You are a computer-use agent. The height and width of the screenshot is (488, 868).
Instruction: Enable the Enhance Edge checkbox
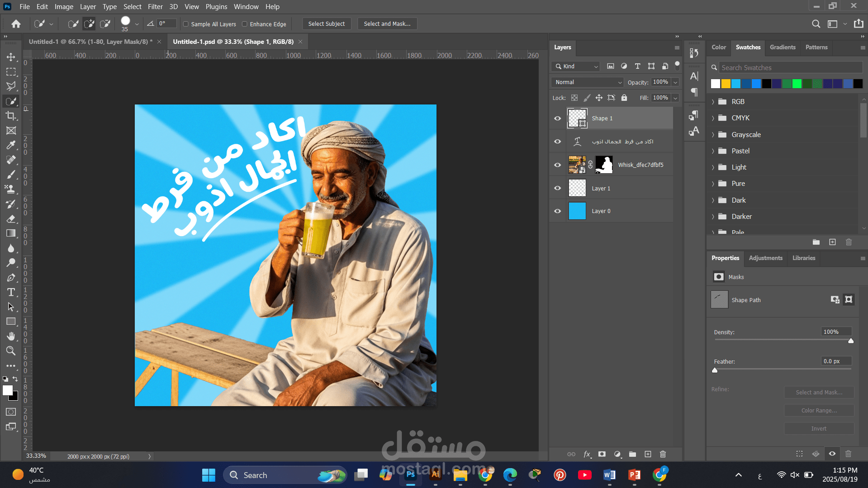click(244, 24)
